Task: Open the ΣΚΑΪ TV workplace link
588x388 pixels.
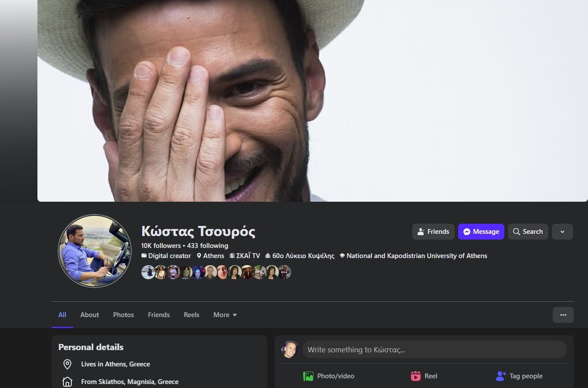Action: click(x=248, y=256)
